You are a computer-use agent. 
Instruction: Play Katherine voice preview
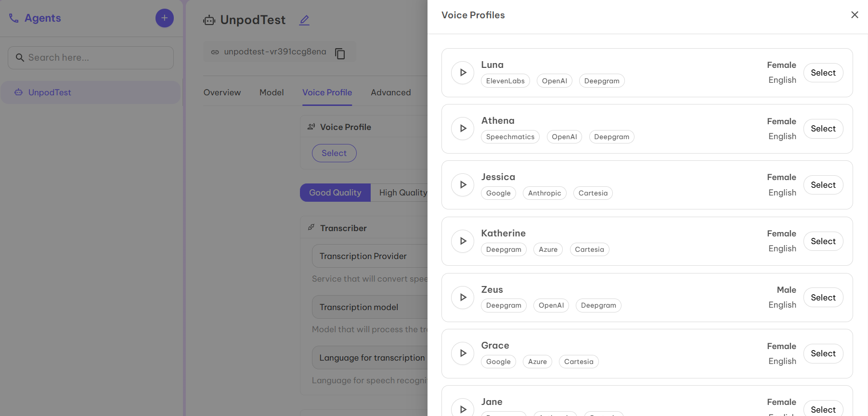[463, 241]
